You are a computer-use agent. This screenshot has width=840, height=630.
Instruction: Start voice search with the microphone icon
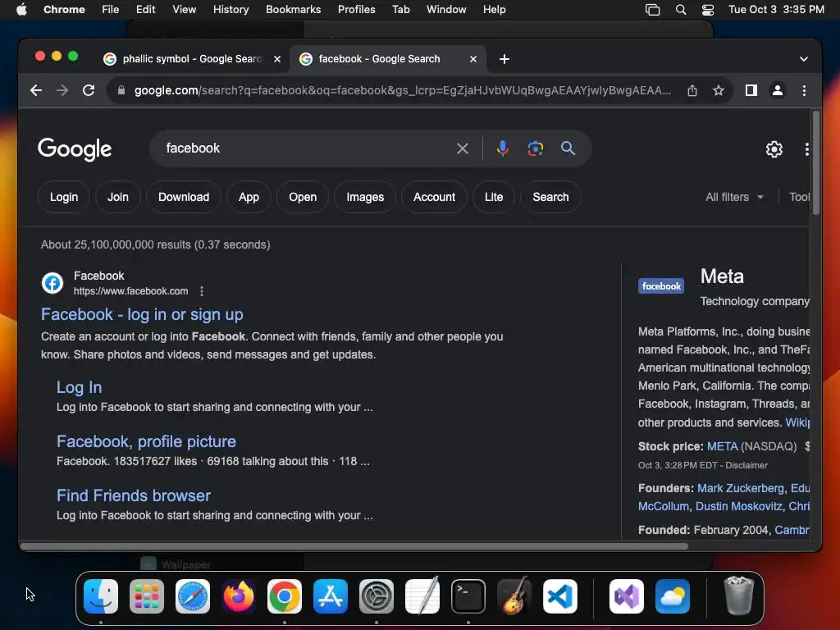pyautogui.click(x=502, y=148)
